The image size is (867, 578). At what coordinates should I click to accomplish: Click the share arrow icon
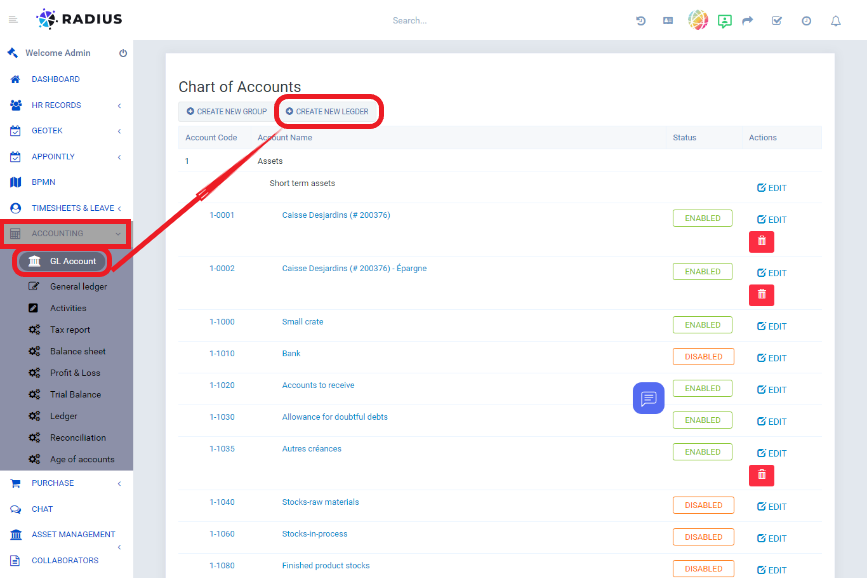pyautogui.click(x=747, y=20)
